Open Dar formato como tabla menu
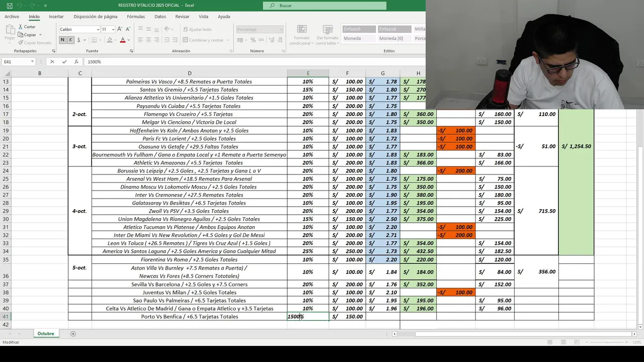This screenshot has height=362, width=644. [327, 35]
